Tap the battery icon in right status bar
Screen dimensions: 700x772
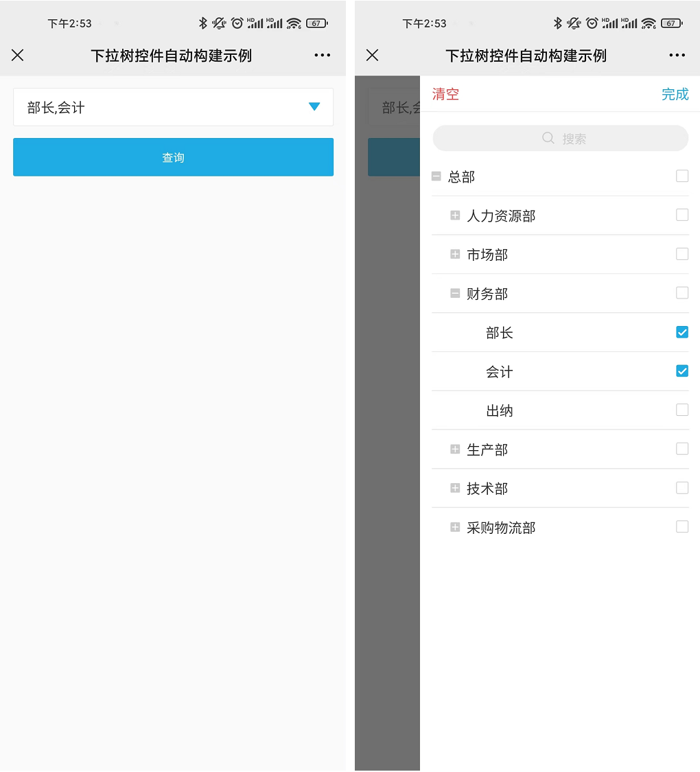click(x=672, y=23)
